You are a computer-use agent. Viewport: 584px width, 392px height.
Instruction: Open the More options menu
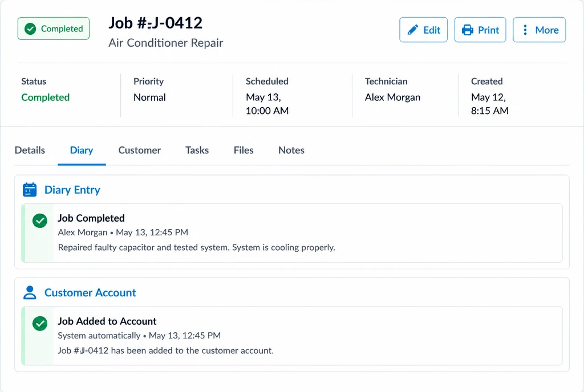point(540,30)
